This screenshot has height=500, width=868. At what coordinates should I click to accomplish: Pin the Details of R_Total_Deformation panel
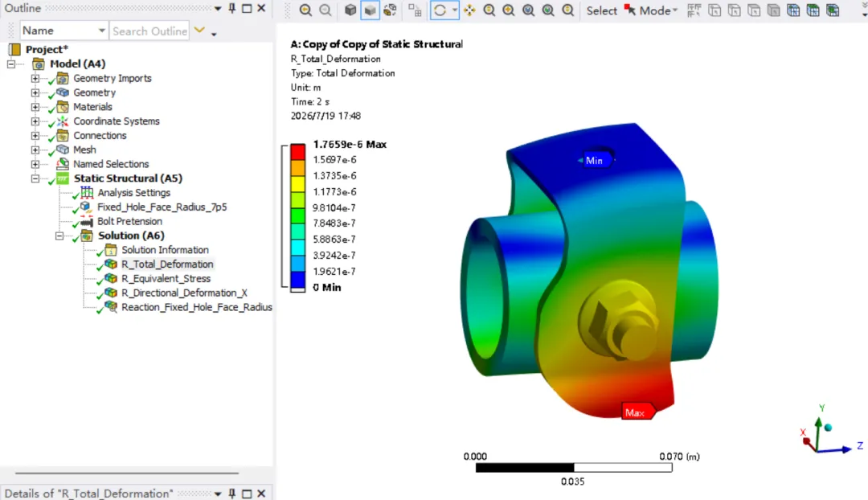click(232, 494)
